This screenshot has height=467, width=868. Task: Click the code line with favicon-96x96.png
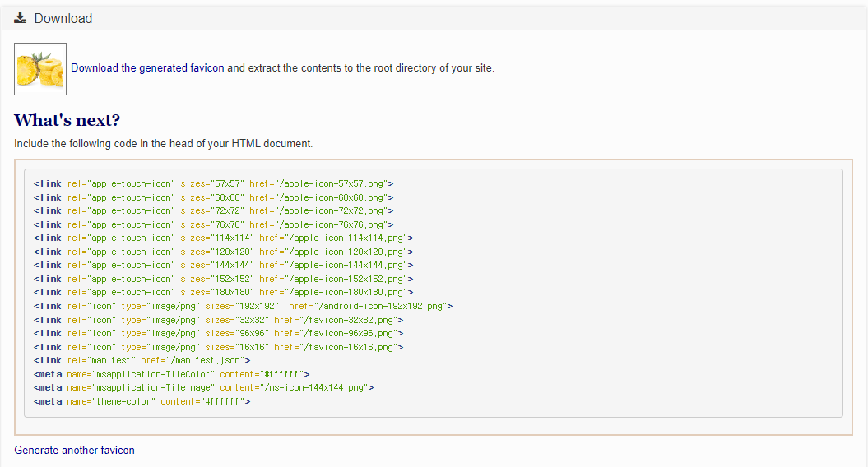[219, 333]
